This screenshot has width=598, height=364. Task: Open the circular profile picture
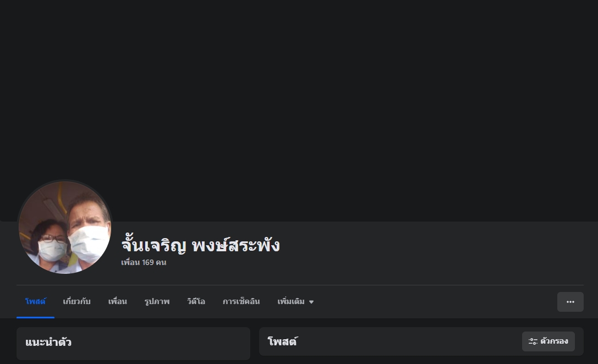tap(64, 228)
